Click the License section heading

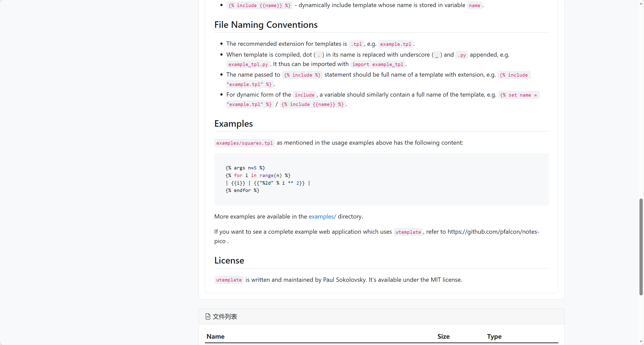pyautogui.click(x=229, y=261)
